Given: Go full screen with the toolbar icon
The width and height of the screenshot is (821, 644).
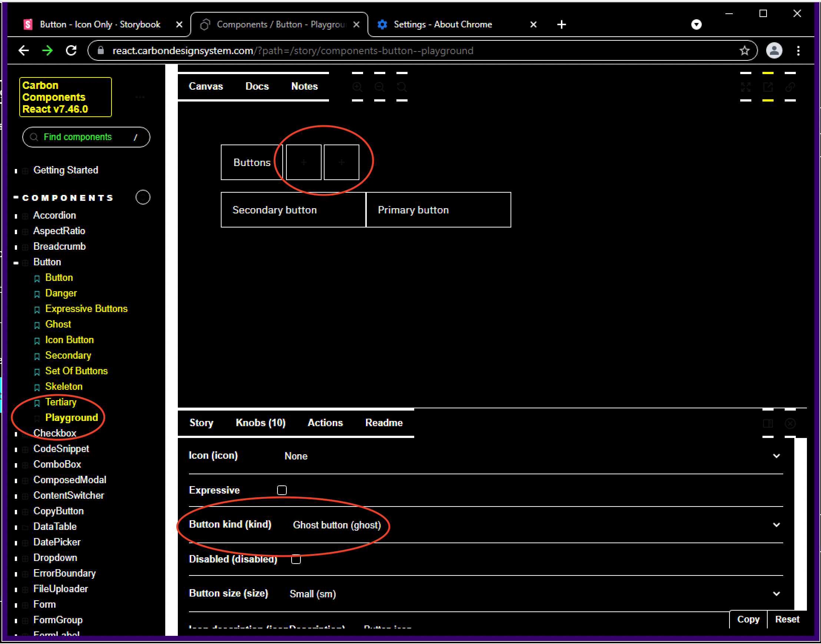Looking at the screenshot, I should pyautogui.click(x=745, y=87).
